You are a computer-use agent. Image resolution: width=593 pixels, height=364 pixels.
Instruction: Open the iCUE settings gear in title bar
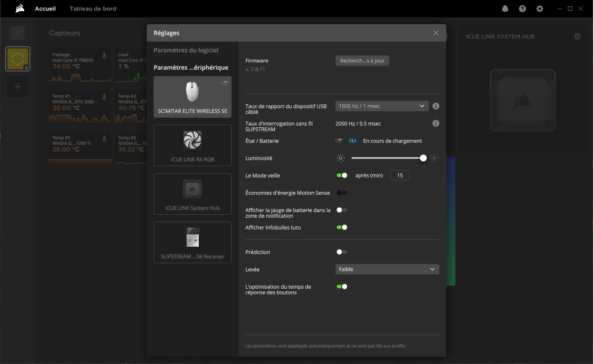[540, 9]
